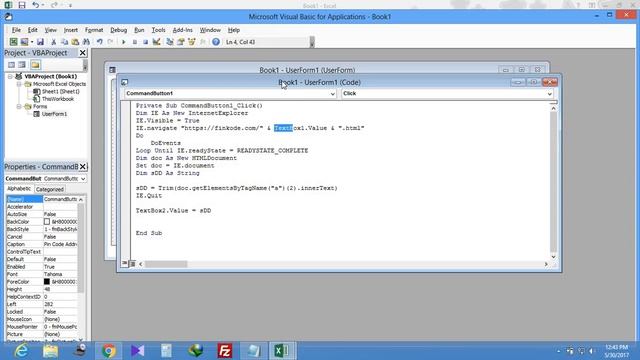This screenshot has width=640, height=360.
Task: Open the Add-Ins menu
Action: (x=182, y=30)
